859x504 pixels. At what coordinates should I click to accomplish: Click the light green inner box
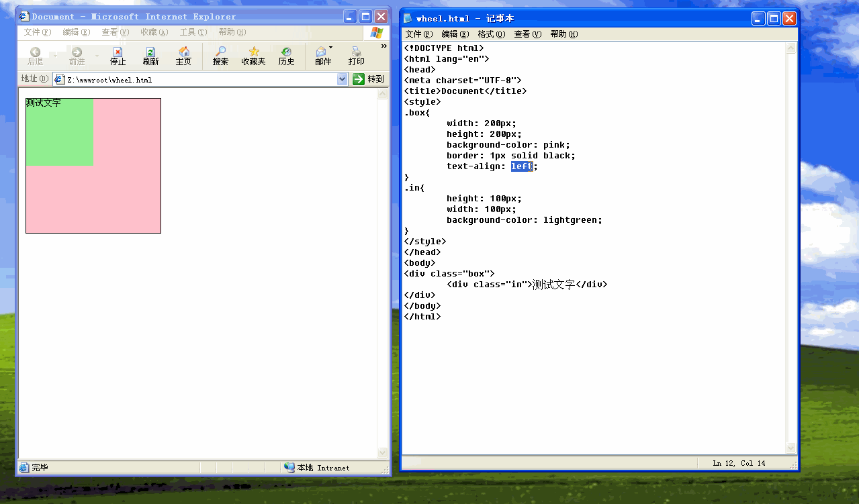60,132
